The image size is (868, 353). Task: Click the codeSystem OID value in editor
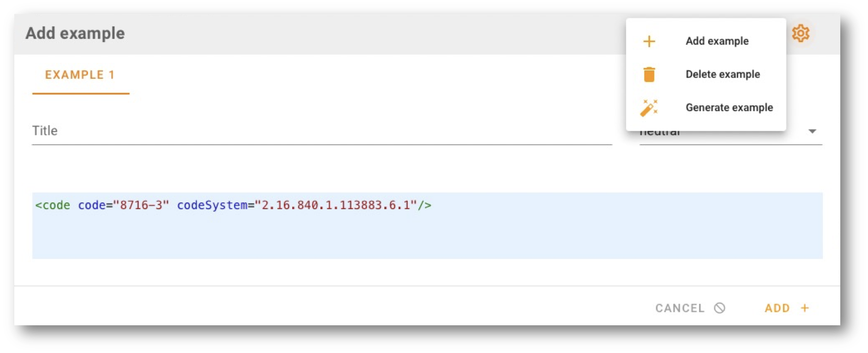coord(336,206)
